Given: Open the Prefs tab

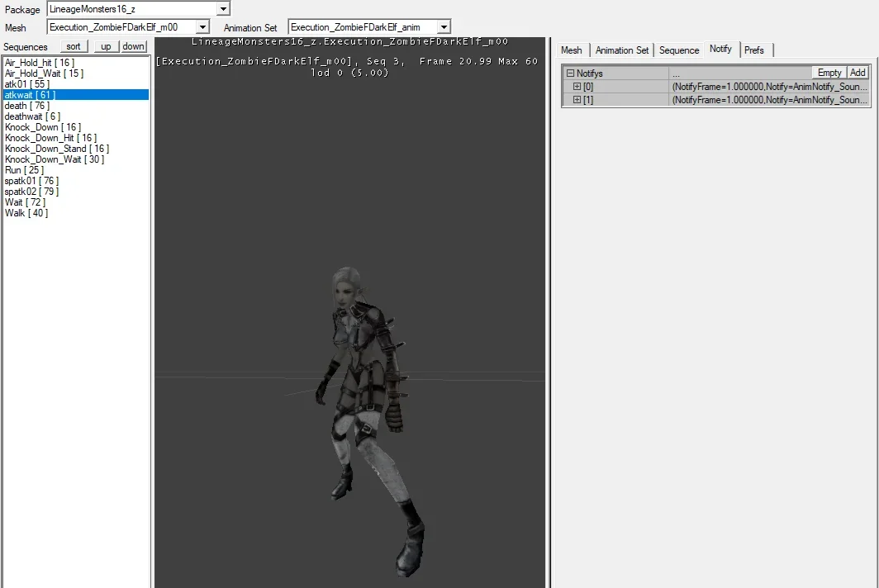Looking at the screenshot, I should (754, 50).
